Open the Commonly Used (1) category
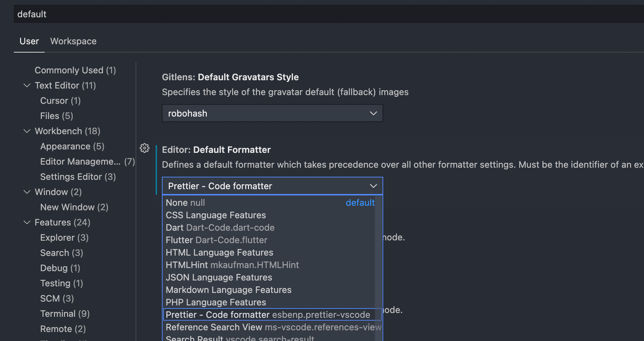Image resolution: width=644 pixels, height=341 pixels. [x=75, y=70]
